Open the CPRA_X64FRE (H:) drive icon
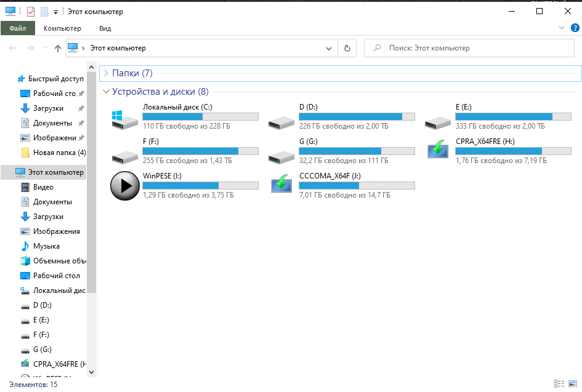Image resolution: width=582 pixels, height=392 pixels. (x=438, y=151)
